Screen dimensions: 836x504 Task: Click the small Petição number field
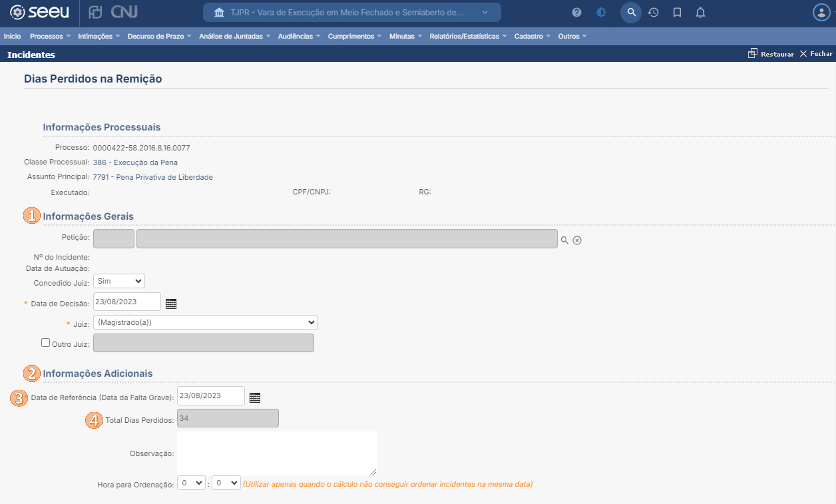(114, 239)
